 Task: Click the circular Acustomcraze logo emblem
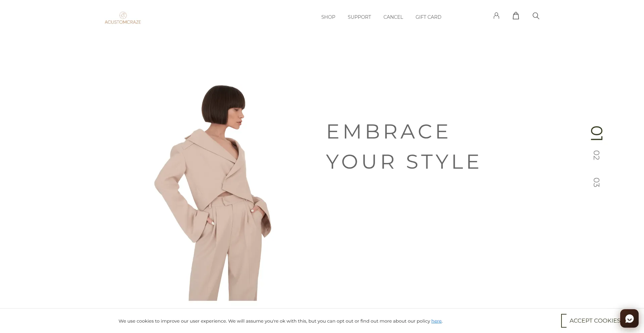(123, 15)
